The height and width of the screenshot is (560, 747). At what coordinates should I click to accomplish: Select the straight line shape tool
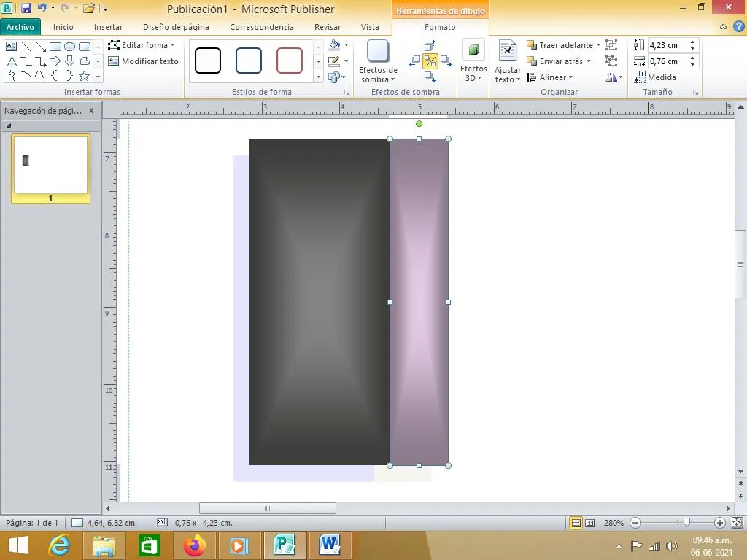click(26, 46)
